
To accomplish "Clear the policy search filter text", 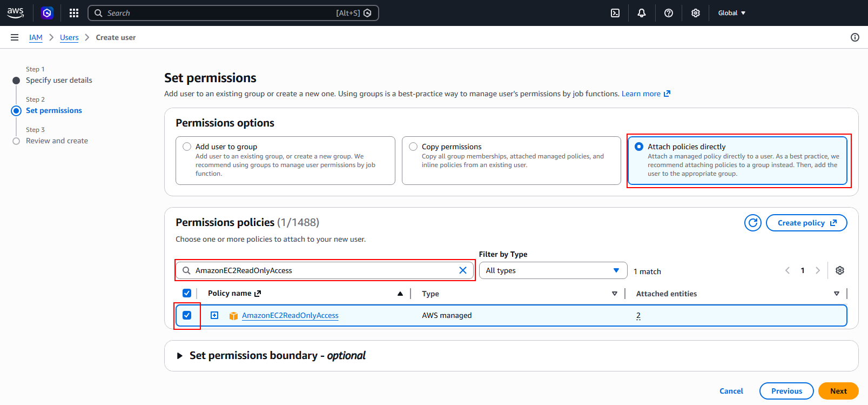I will click(x=463, y=270).
